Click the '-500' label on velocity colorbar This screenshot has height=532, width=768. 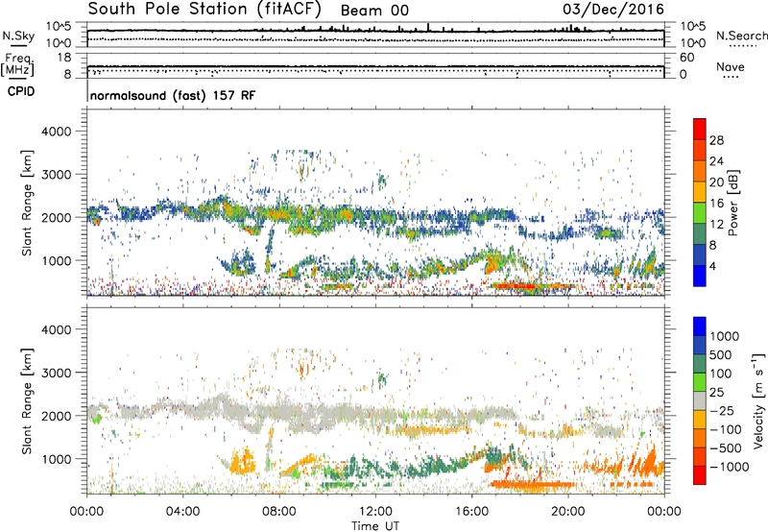(726, 448)
